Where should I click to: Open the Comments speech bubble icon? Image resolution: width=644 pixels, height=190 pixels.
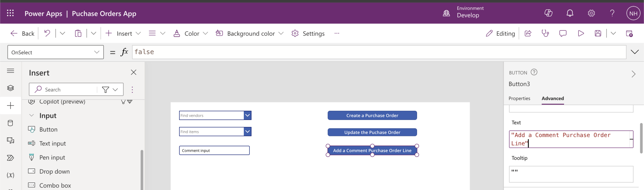(563, 33)
